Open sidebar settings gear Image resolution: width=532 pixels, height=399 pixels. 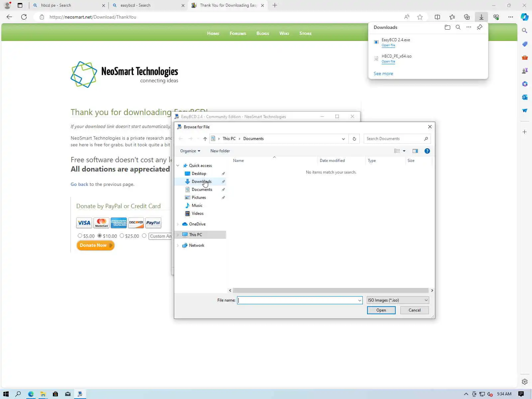click(x=525, y=382)
